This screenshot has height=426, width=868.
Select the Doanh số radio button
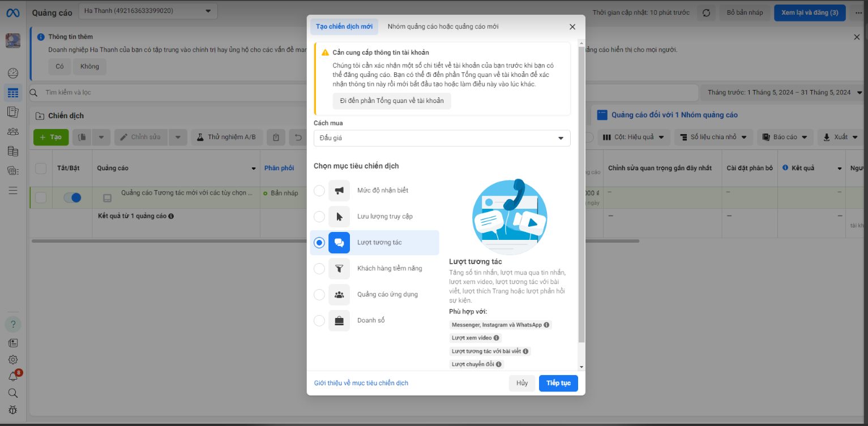(319, 321)
